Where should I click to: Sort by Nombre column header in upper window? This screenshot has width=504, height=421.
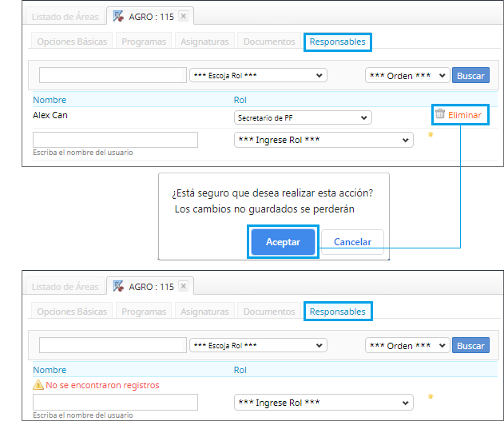pyautogui.click(x=50, y=100)
